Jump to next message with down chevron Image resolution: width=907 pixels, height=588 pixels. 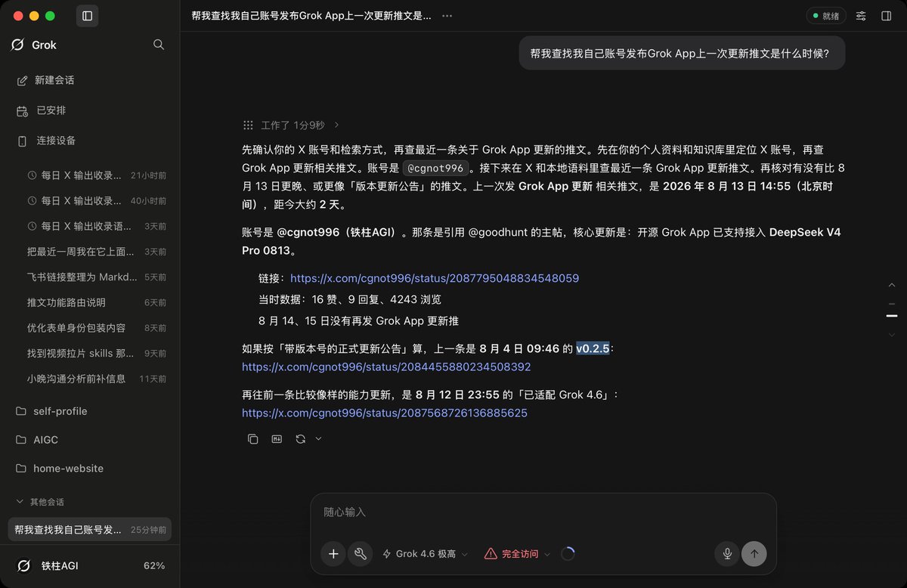pos(892,333)
